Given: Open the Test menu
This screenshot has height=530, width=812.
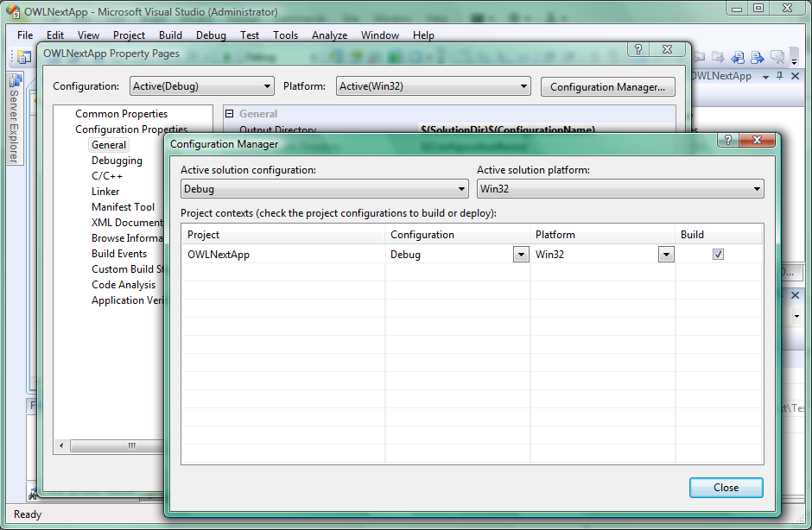Looking at the screenshot, I should pyautogui.click(x=249, y=35).
